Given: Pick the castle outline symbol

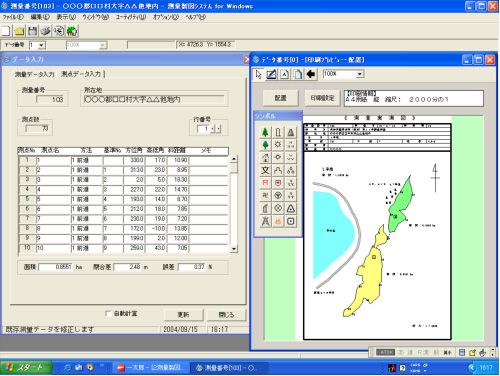Looking at the screenshot, I should tap(278, 170).
